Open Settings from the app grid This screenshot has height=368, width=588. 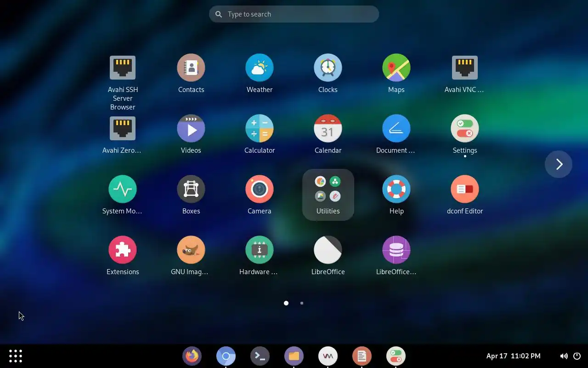tap(465, 128)
